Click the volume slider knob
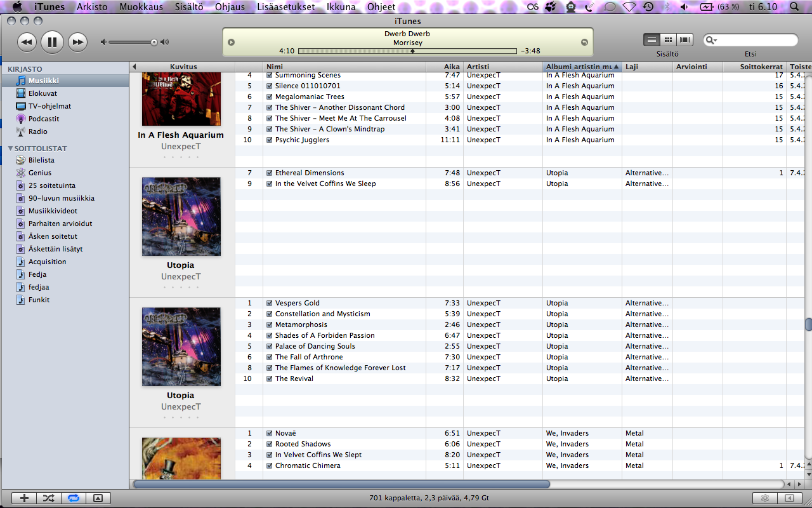Screen dimensions: 812x508 coord(154,43)
